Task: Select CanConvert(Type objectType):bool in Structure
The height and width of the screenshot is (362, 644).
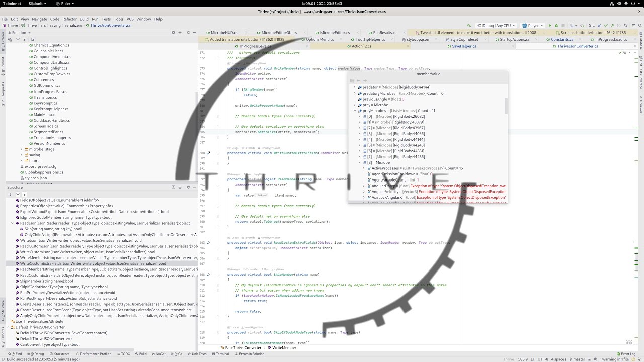Action: (50, 345)
